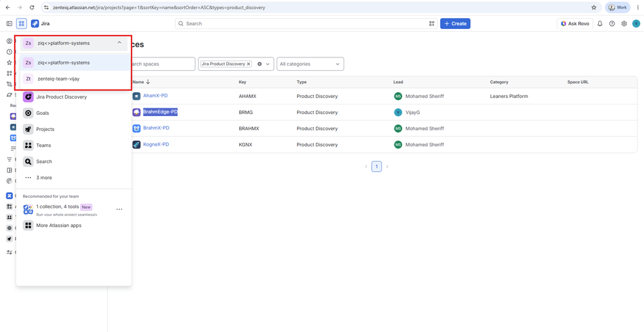Click the Lead column header
The width and height of the screenshot is (644, 332).
[398, 82]
